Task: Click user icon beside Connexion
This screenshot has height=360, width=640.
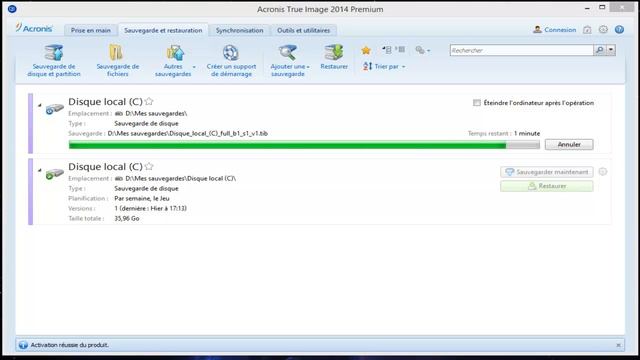Action: click(538, 29)
